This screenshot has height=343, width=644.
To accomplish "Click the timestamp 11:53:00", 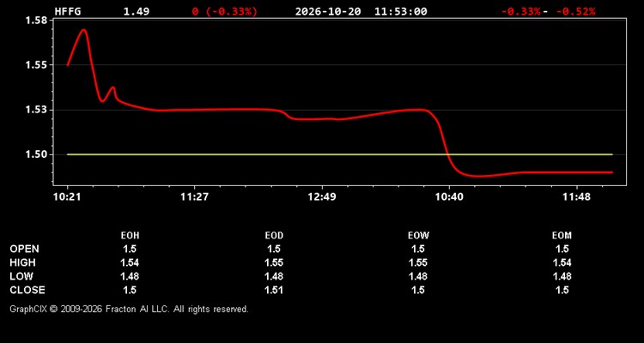I will point(400,11).
